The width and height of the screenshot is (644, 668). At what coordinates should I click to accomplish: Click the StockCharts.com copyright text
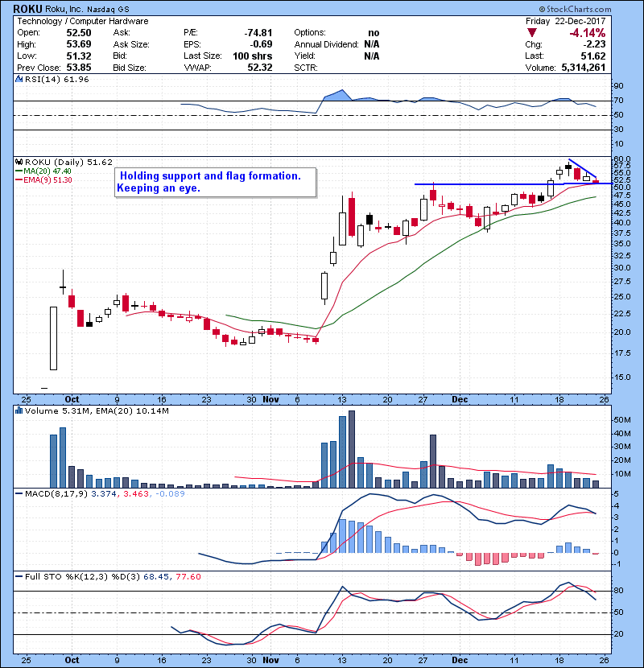(x=575, y=9)
